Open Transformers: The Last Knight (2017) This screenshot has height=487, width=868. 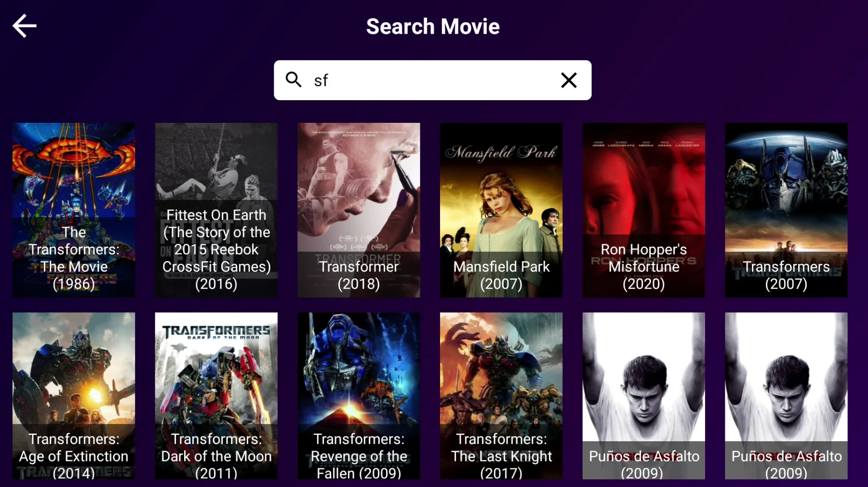pyautogui.click(x=501, y=396)
